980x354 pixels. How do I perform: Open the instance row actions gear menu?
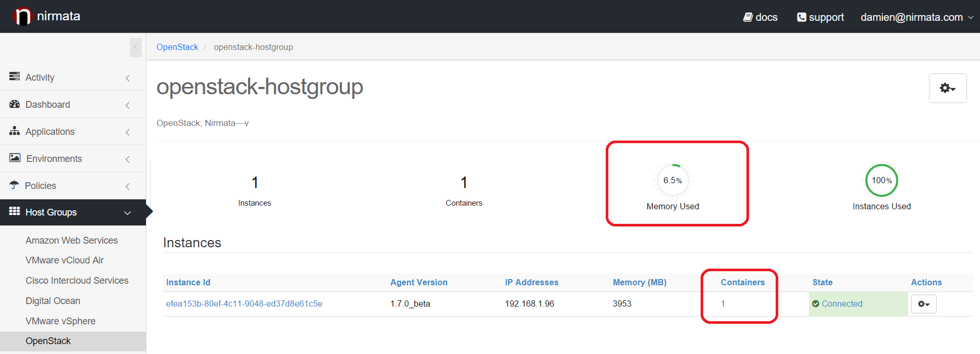pyautogui.click(x=923, y=304)
